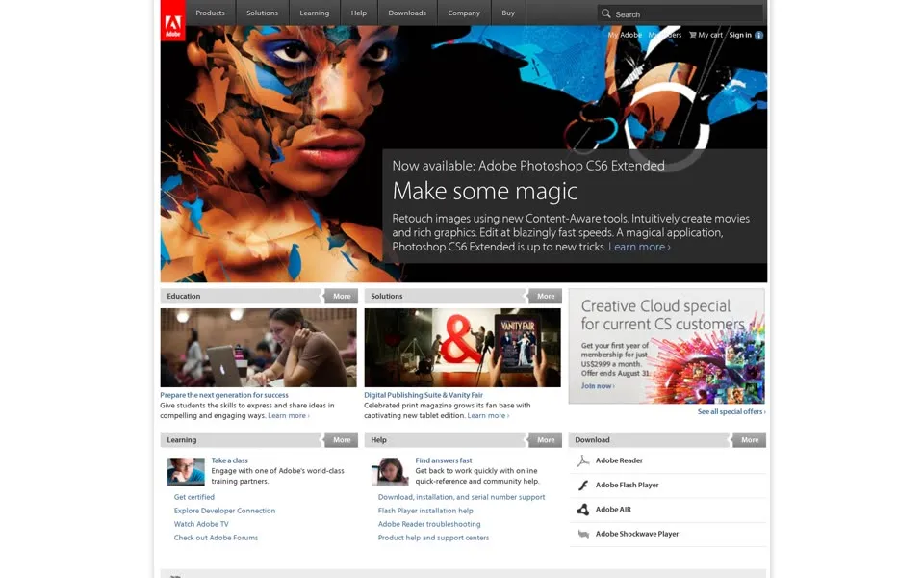This screenshot has width=924, height=578.
Task: Click More button in Solutions section
Action: pos(545,296)
